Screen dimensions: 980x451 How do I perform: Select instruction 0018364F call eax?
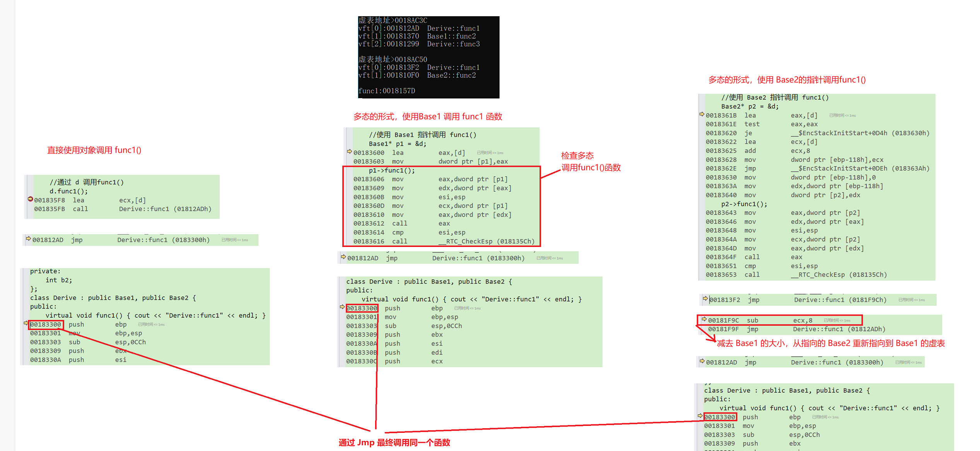[754, 257]
